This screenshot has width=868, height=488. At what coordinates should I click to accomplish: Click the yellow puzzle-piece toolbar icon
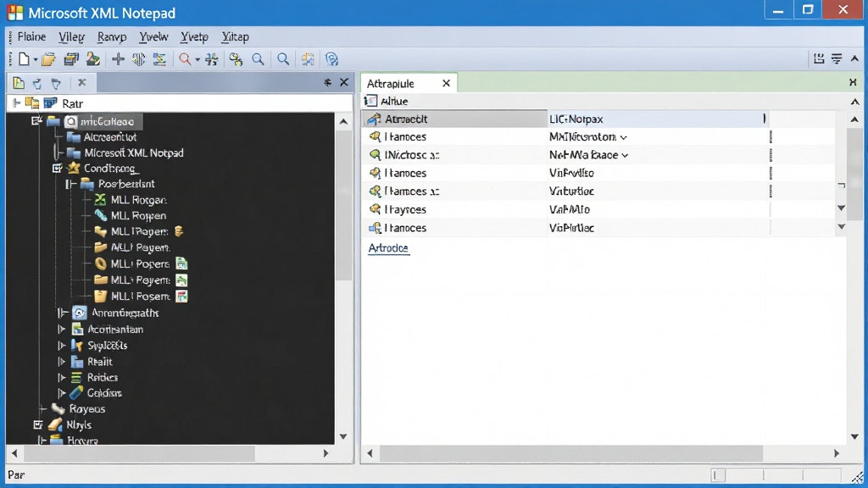click(308, 59)
